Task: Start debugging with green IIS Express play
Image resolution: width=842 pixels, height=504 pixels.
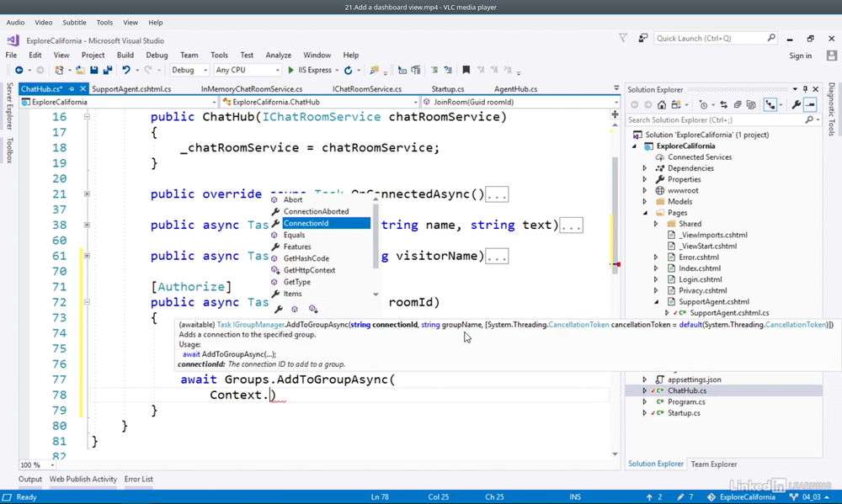Action: point(291,71)
